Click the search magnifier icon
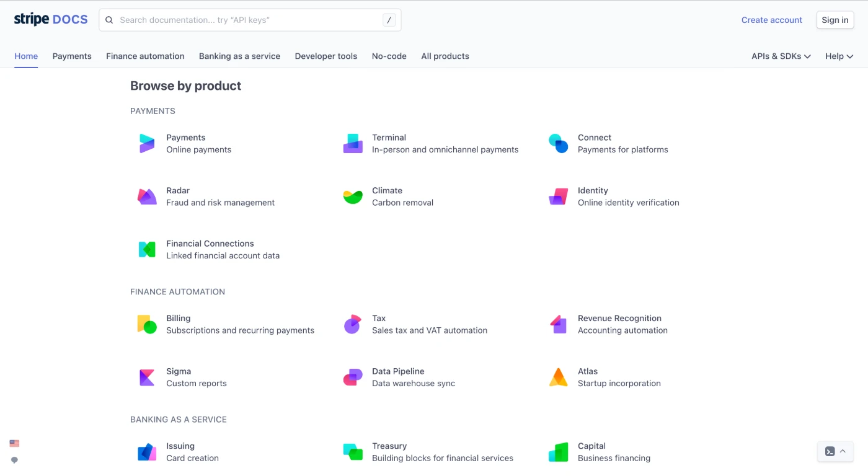This screenshot has width=868, height=476. pyautogui.click(x=109, y=20)
